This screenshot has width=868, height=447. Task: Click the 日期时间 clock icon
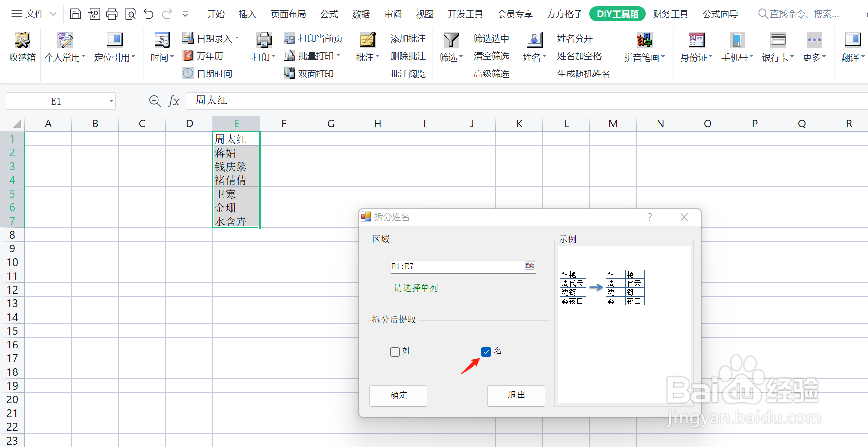click(188, 74)
